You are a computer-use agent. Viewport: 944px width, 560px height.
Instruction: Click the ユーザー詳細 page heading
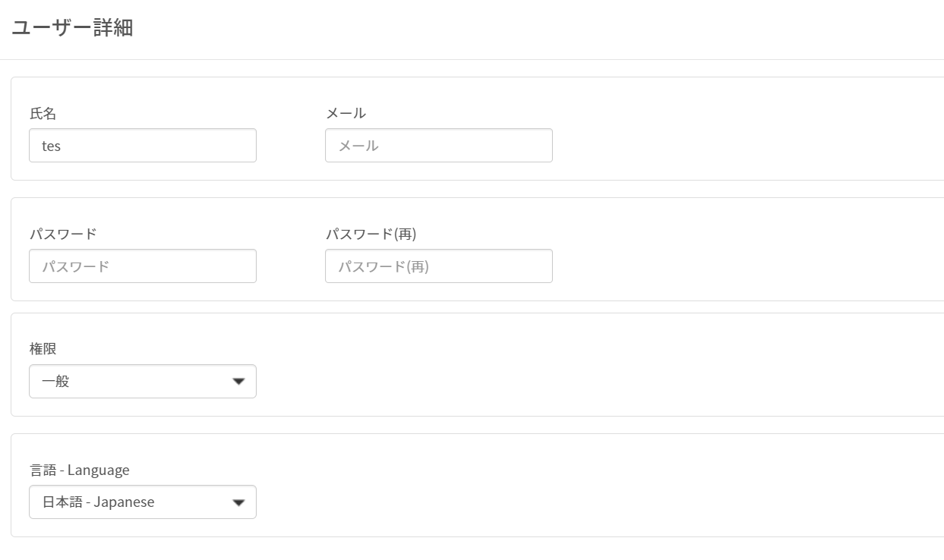coord(73,29)
